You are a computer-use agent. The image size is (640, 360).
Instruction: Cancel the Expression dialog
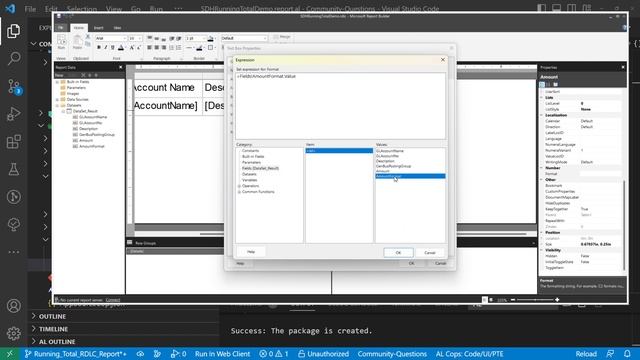click(x=430, y=253)
